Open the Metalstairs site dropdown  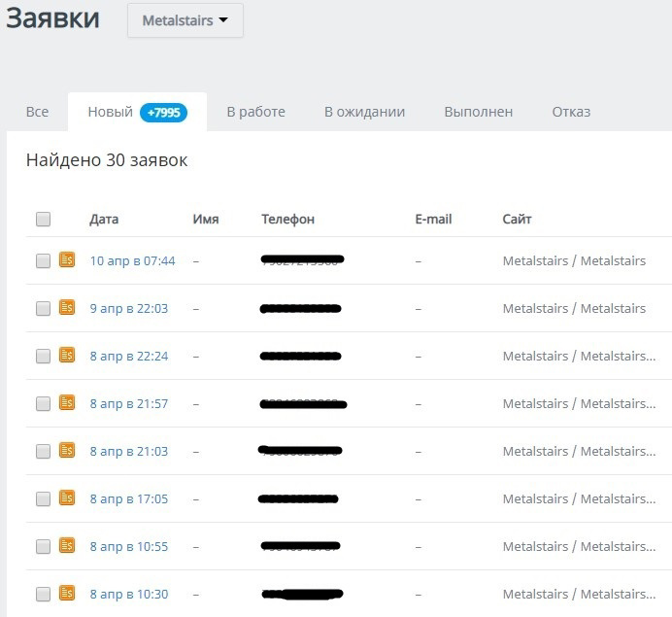point(185,20)
